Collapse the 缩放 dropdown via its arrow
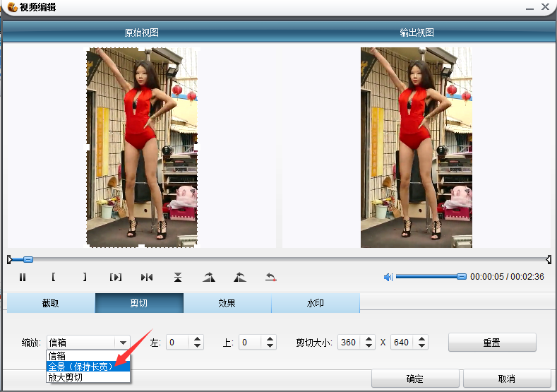This screenshot has width=557, height=392. coord(123,343)
